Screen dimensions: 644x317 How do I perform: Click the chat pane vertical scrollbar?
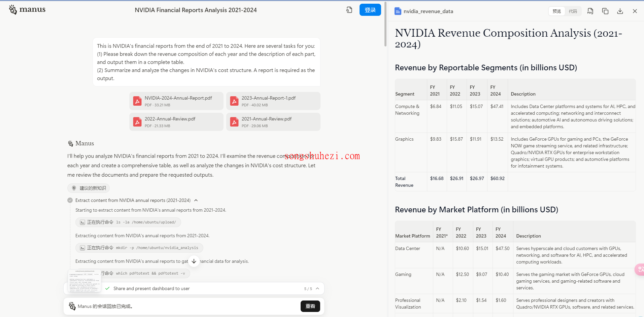click(x=385, y=24)
